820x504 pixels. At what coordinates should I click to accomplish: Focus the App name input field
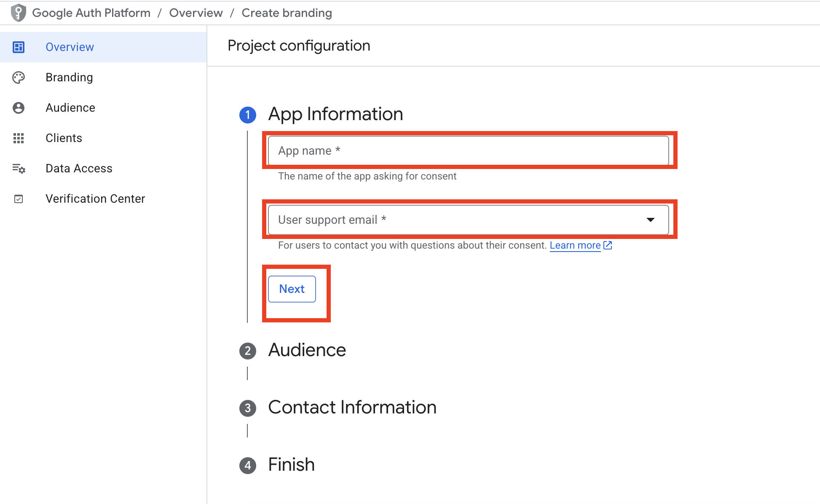click(468, 150)
